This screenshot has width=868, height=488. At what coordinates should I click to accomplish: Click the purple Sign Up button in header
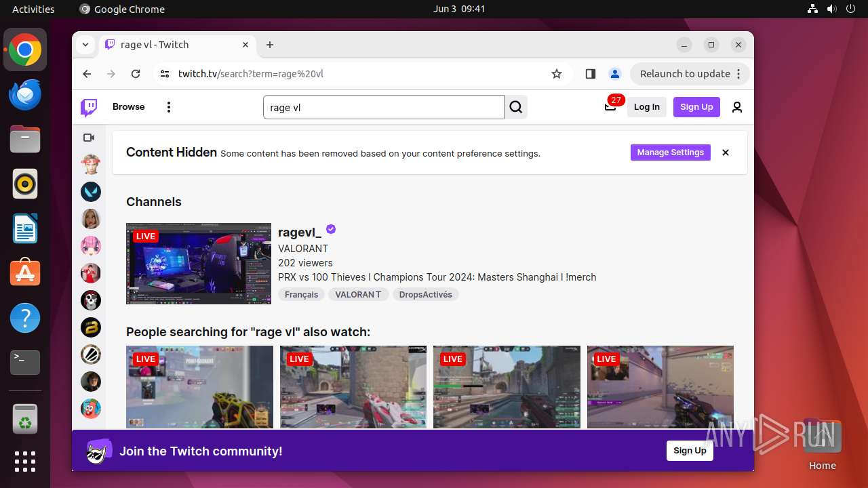(x=696, y=107)
